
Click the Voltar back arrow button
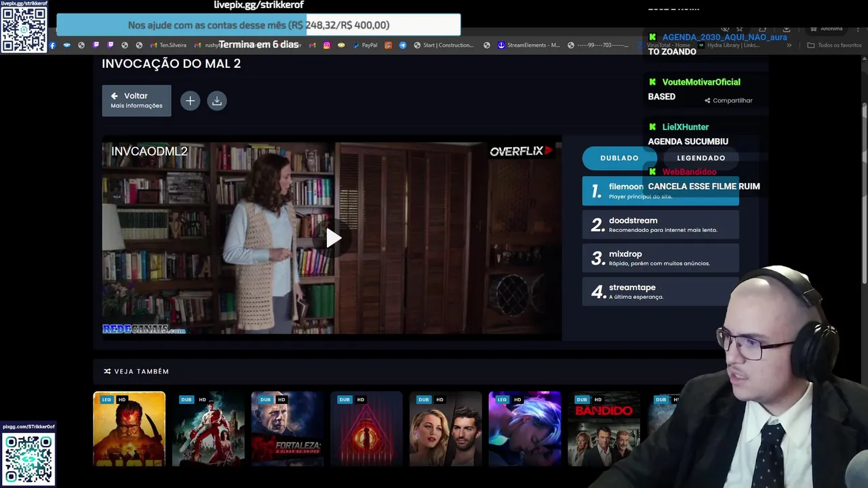[136, 100]
